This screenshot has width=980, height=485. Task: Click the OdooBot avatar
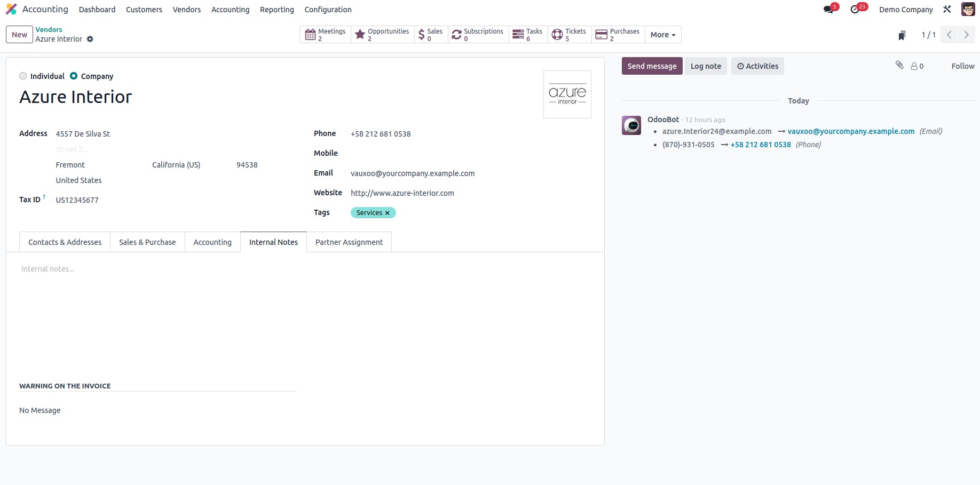point(631,125)
